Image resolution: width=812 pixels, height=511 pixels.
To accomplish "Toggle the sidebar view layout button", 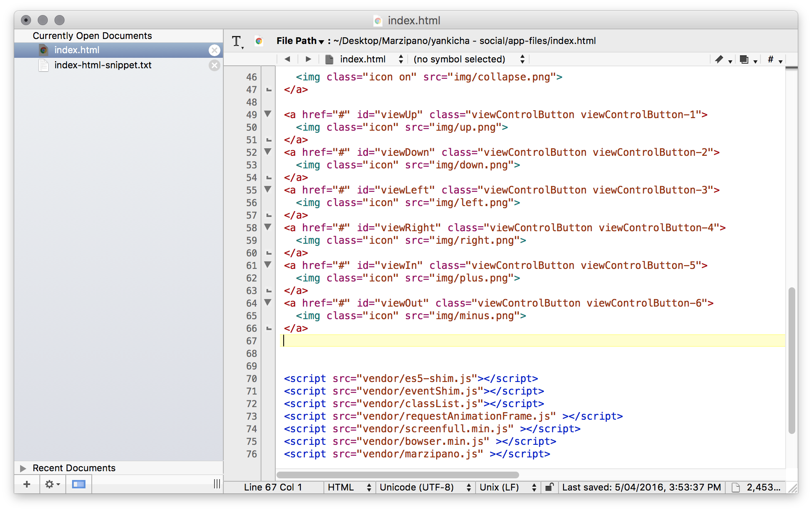I will click(78, 484).
